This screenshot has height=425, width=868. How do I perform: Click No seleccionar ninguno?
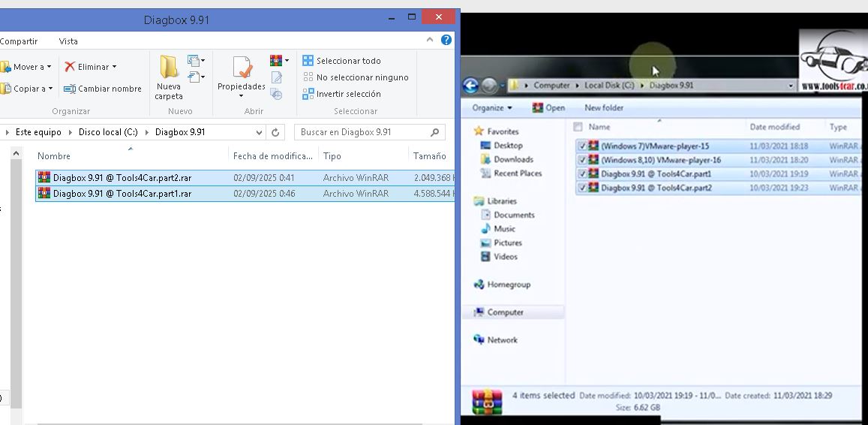tap(356, 77)
